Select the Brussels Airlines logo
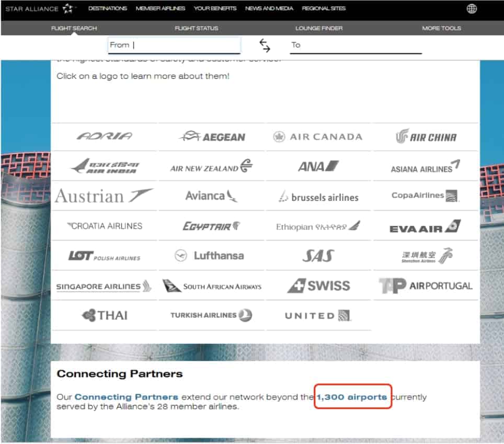The image size is (504, 444). (318, 197)
